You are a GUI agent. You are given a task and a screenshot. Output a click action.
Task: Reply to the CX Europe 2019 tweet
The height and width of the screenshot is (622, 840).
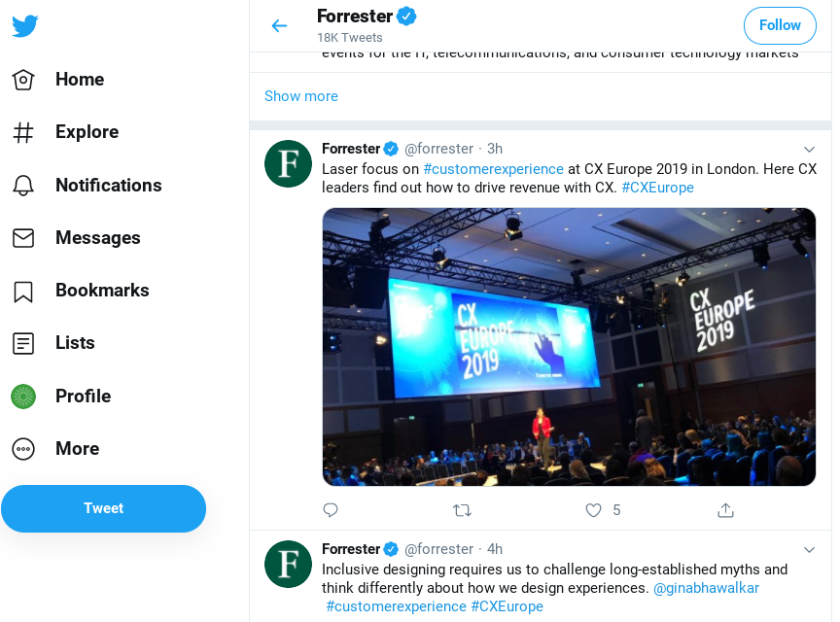331,510
